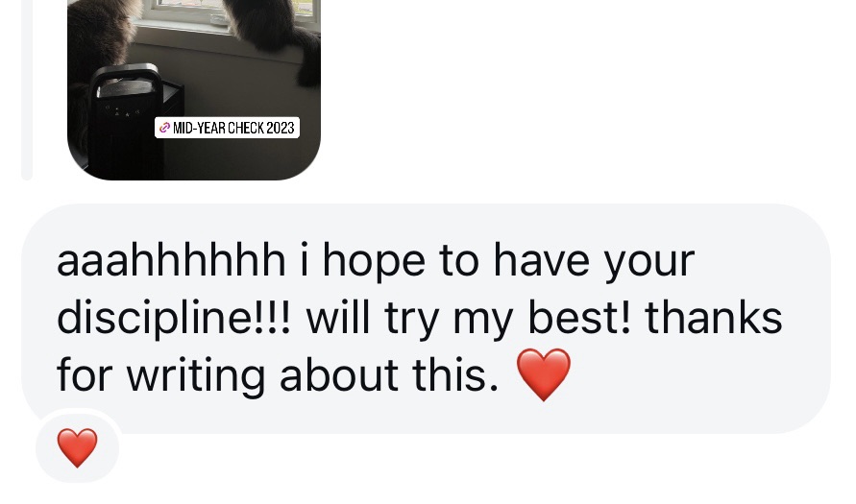Click the chain link icon on the story sticker
This screenshot has width=856, height=504.
164,128
